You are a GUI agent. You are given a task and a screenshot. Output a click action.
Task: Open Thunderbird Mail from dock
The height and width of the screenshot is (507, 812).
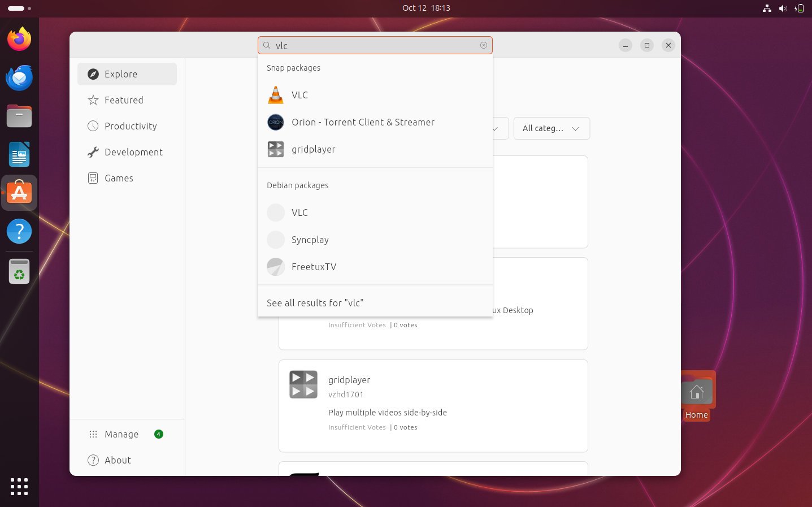tap(19, 77)
